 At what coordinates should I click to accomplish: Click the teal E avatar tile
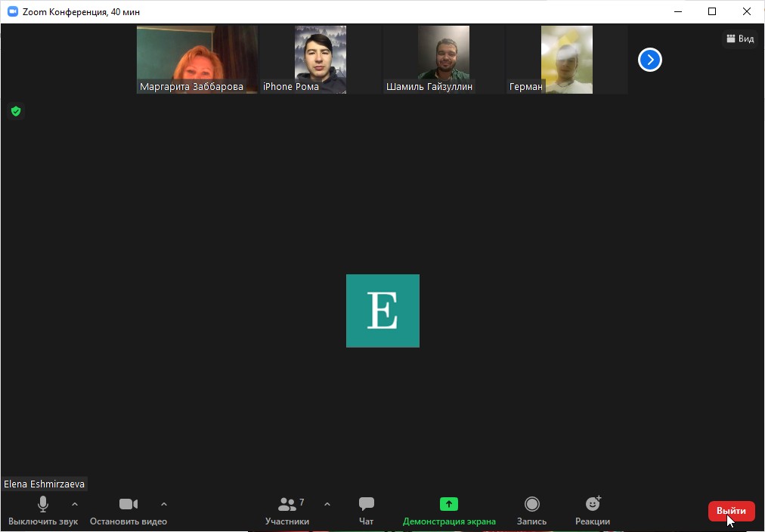click(382, 311)
